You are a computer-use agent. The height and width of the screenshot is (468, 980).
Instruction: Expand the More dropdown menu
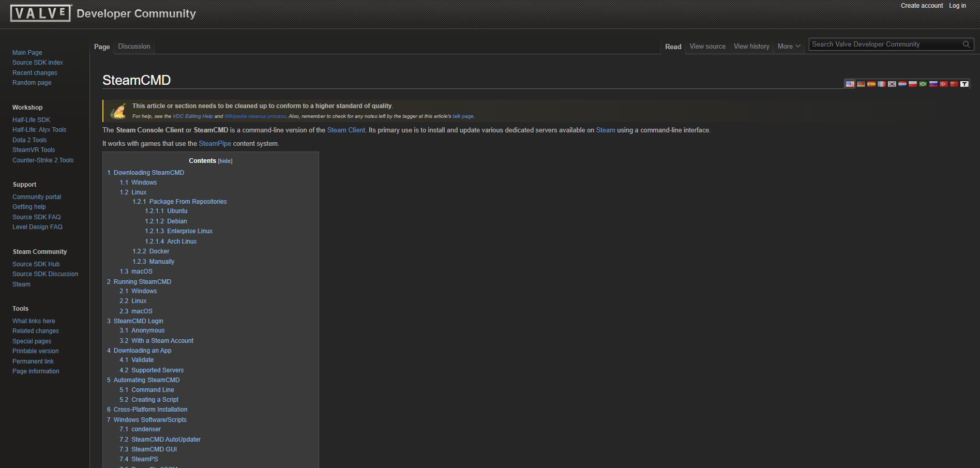tap(789, 47)
